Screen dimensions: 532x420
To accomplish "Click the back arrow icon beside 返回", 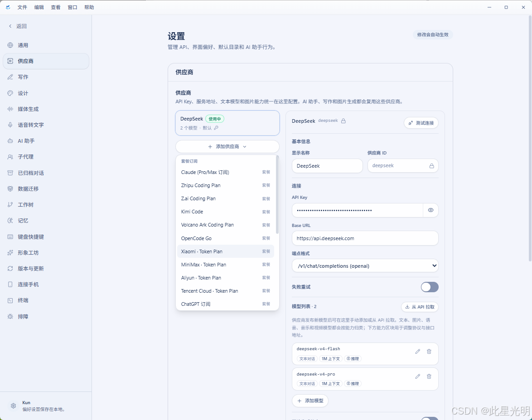I will coord(10,26).
